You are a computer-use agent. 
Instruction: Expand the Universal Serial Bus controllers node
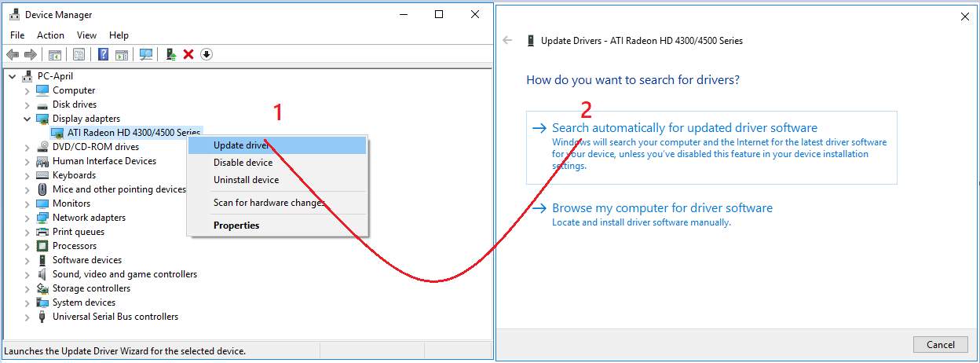[x=27, y=317]
